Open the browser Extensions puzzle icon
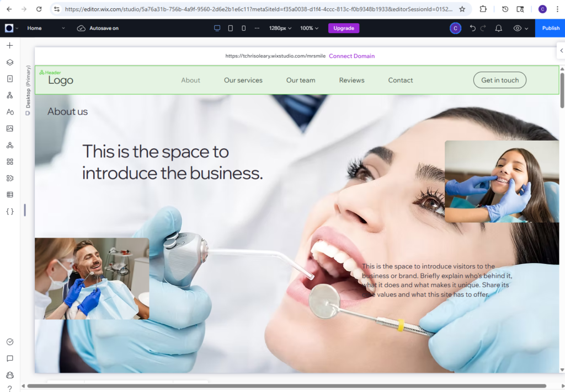Viewport: 565px width, 392px height. click(x=483, y=9)
